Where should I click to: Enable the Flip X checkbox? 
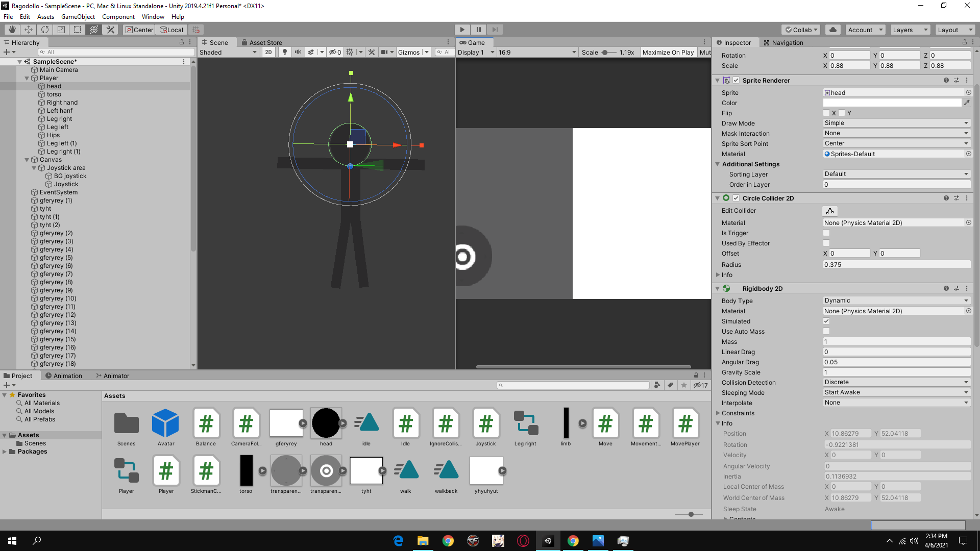pos(826,113)
